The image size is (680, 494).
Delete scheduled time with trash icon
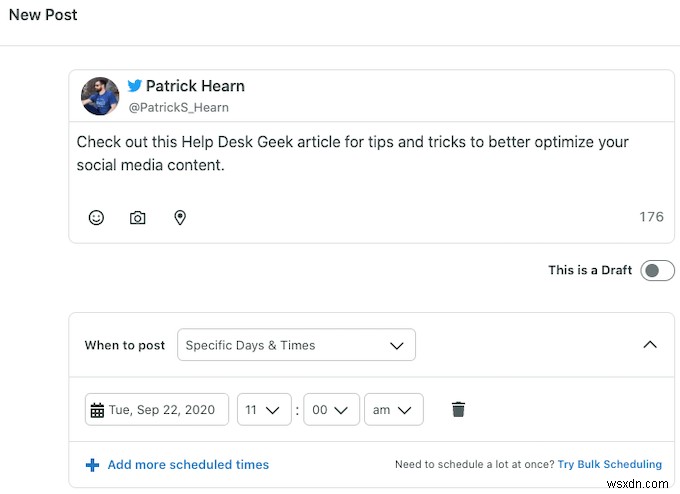pos(458,409)
